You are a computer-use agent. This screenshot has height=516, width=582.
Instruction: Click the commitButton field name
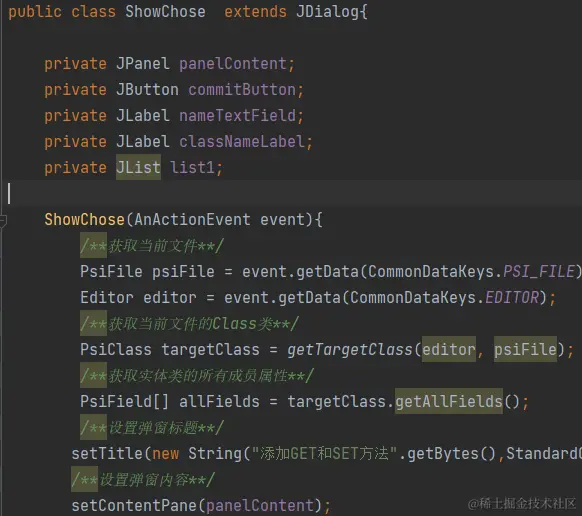(242, 90)
